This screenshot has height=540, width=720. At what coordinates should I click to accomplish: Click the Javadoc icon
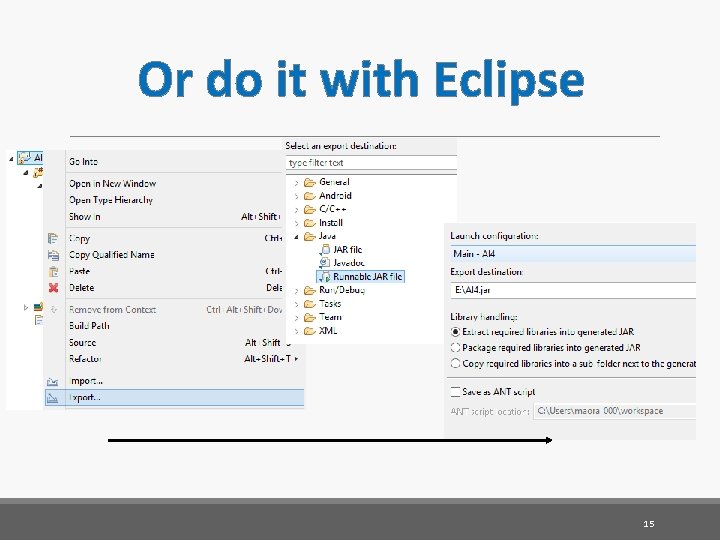tap(325, 263)
